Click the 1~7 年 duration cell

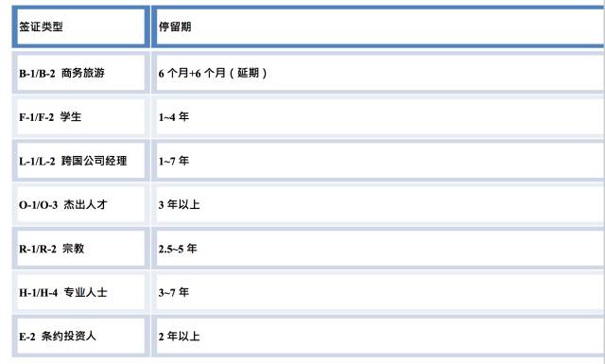(378, 161)
